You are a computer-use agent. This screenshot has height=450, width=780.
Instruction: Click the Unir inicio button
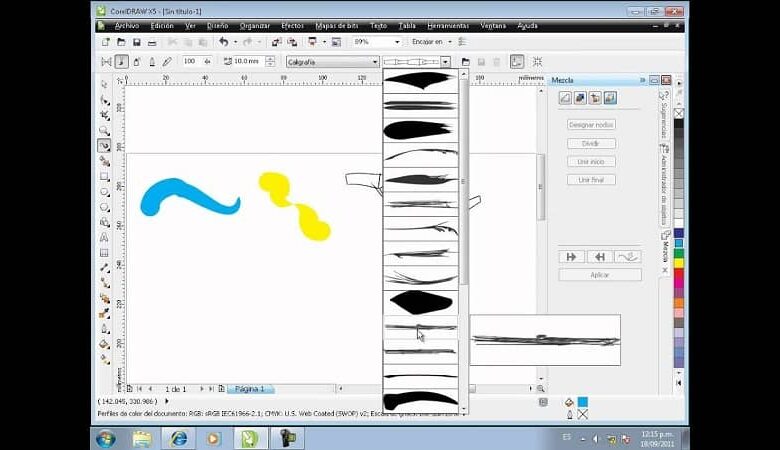[x=591, y=162]
